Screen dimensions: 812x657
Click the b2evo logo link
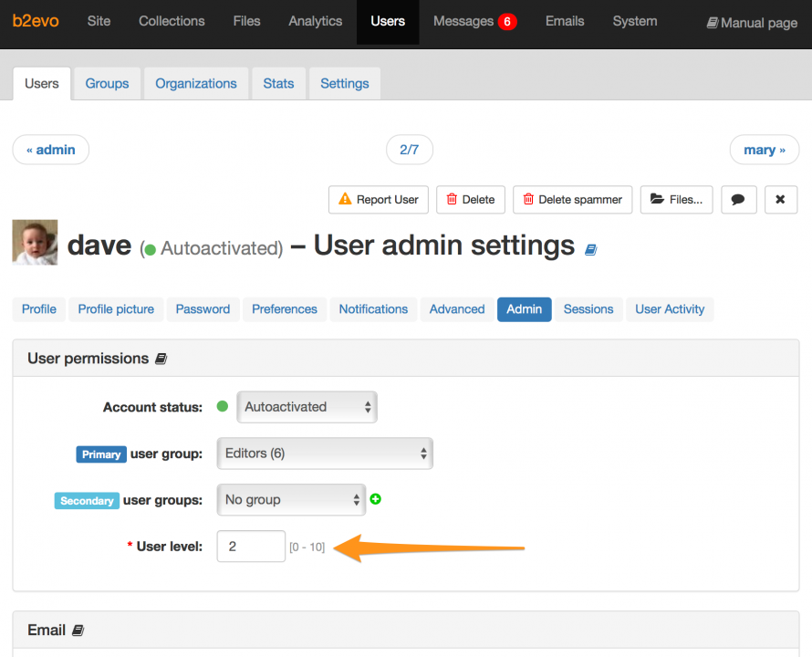[x=36, y=21]
